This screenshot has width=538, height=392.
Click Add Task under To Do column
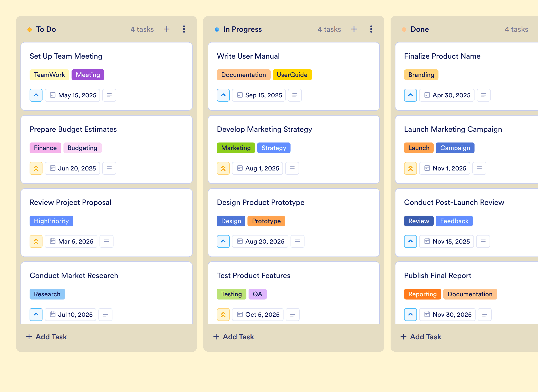coord(47,337)
